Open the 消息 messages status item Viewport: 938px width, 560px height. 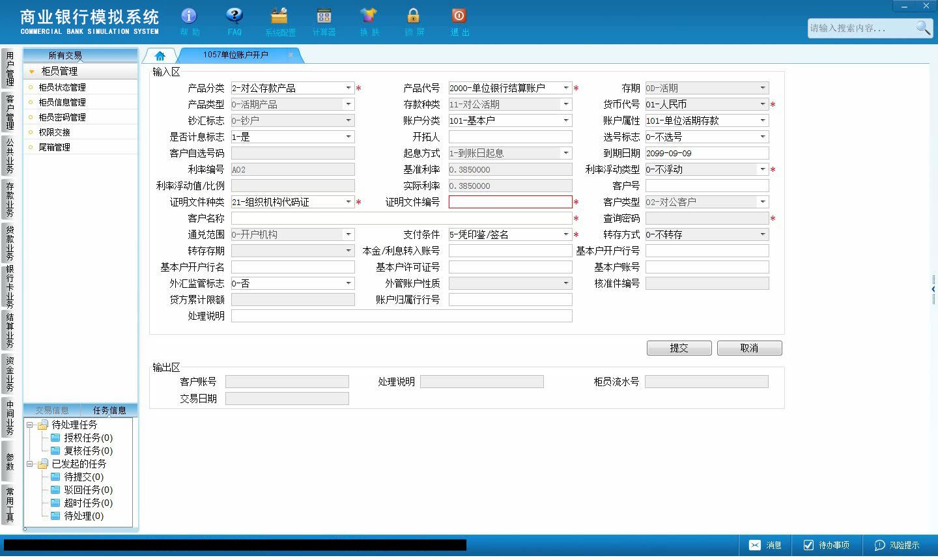[x=765, y=545]
